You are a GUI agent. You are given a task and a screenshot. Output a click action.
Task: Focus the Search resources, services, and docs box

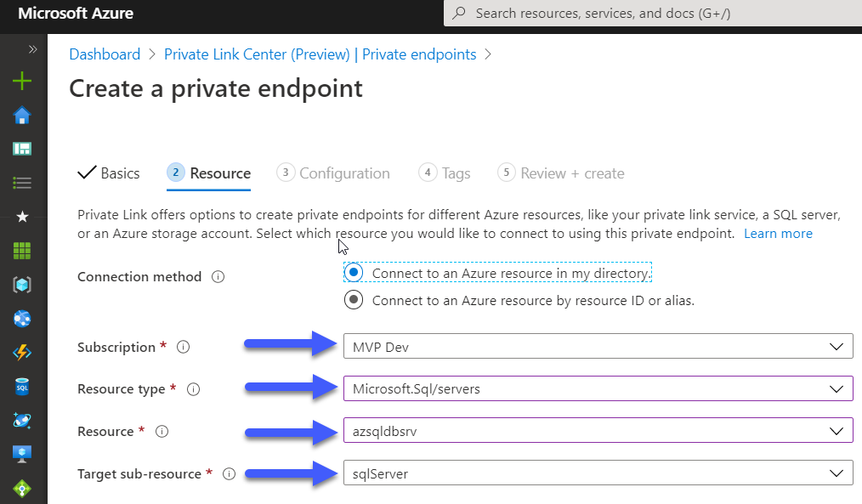[653, 14]
